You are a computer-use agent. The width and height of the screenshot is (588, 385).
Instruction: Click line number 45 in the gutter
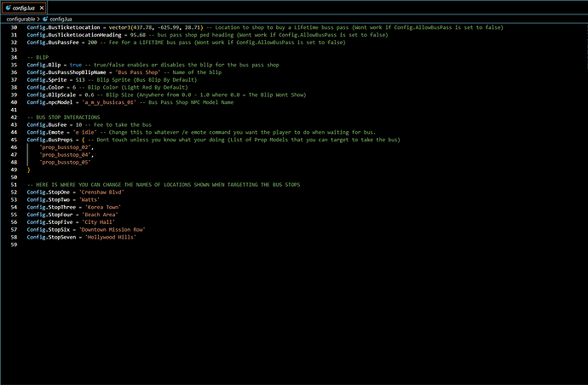pos(14,140)
